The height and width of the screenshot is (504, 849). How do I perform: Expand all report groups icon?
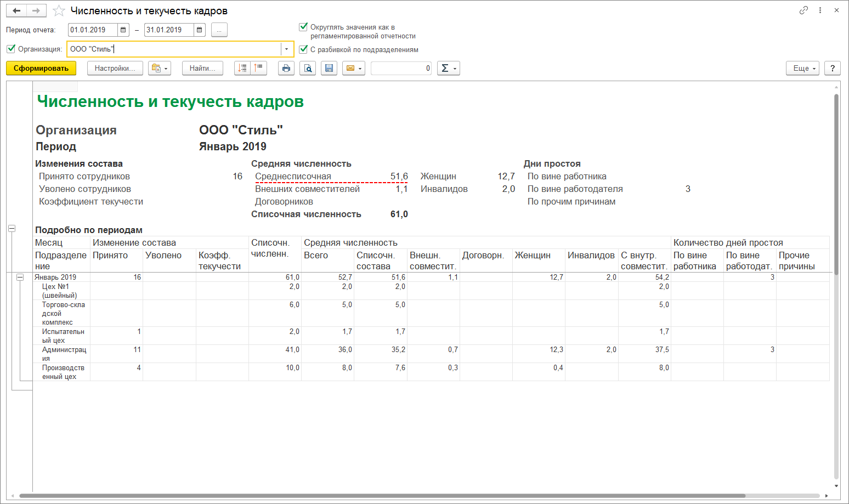242,68
